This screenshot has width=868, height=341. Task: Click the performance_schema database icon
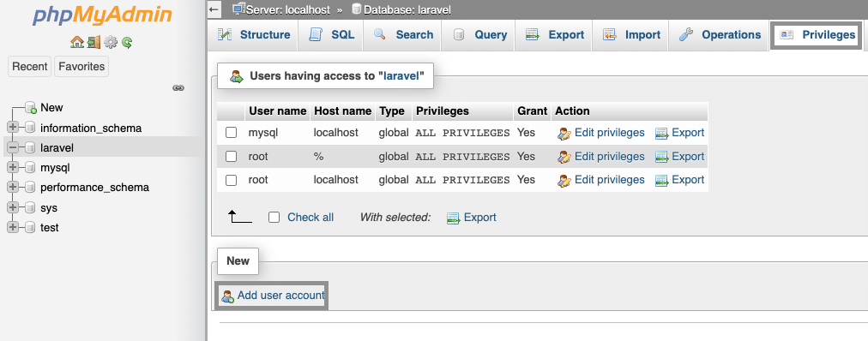point(30,188)
